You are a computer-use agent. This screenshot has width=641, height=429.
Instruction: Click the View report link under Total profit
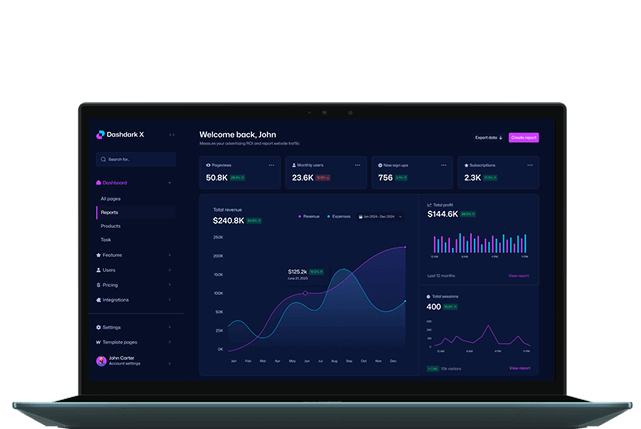(519, 275)
